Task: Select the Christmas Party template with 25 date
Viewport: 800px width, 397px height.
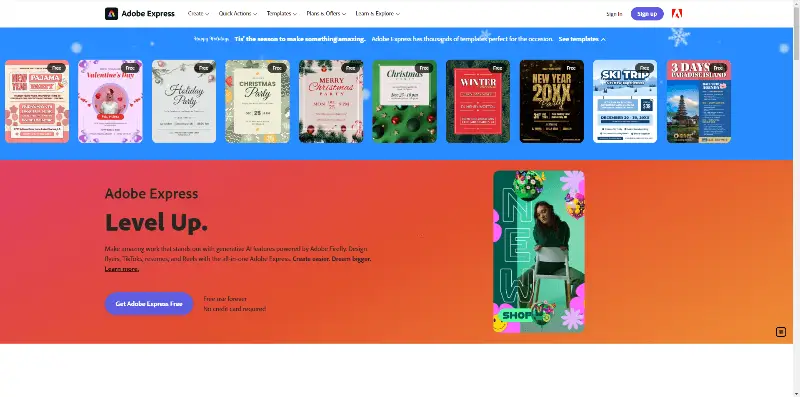Action: [257, 102]
